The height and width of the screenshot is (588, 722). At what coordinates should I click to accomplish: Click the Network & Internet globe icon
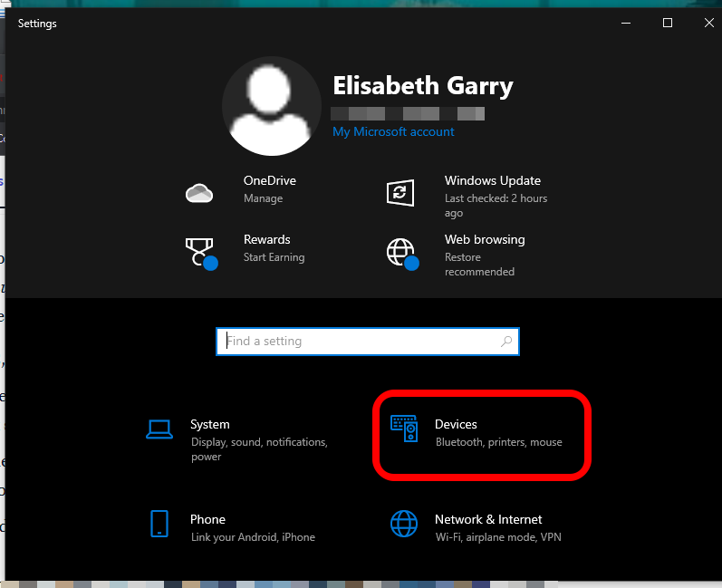point(404,524)
